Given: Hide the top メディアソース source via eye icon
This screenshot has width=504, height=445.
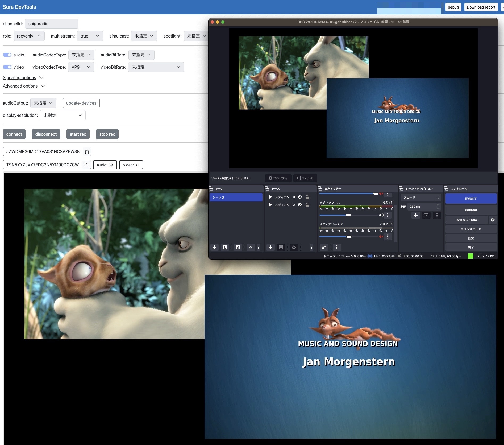Looking at the screenshot, I should click(300, 197).
